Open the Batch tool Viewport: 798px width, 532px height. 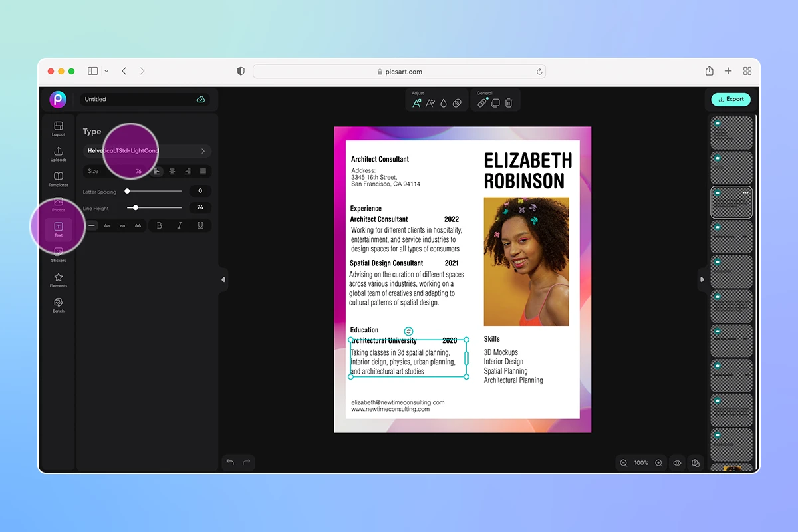[x=58, y=306]
